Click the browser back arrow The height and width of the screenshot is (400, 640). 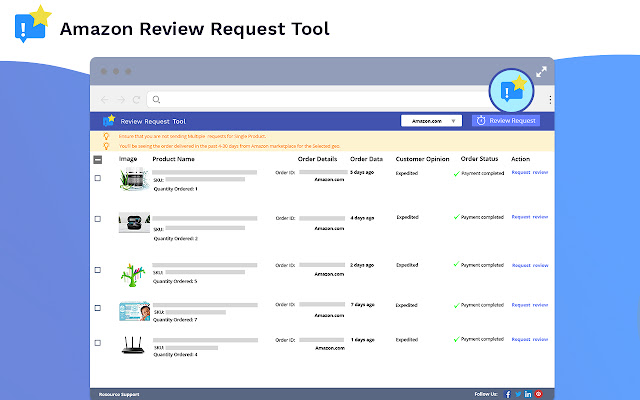104,100
